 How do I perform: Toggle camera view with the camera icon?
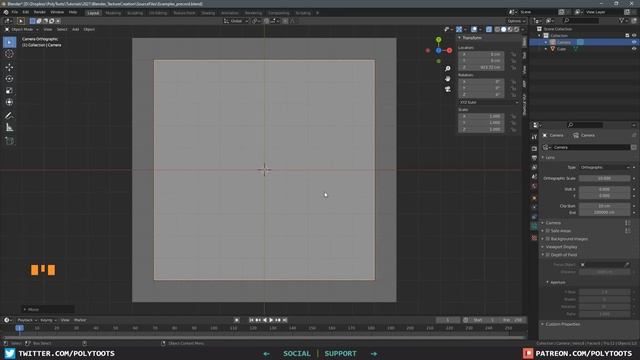tap(448, 89)
